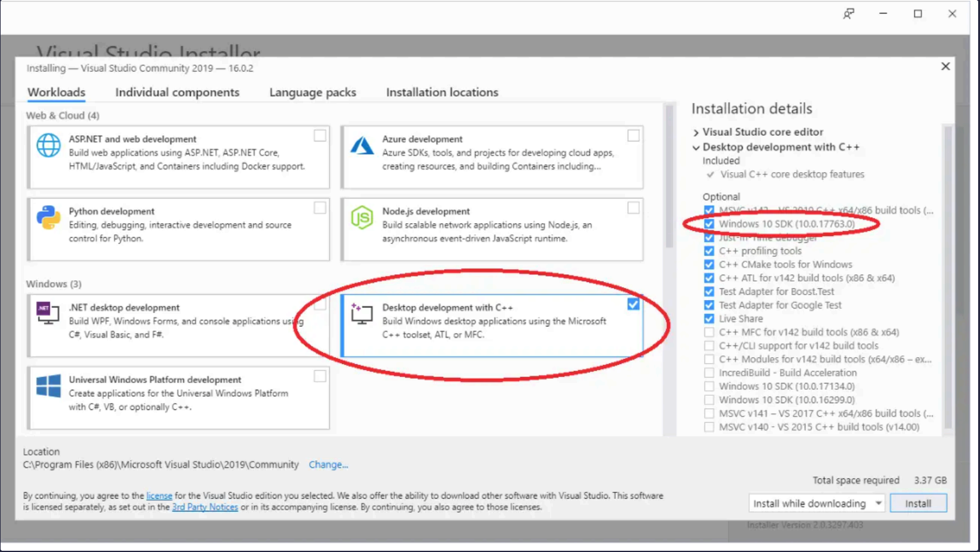This screenshot has width=980, height=552.
Task: Click the Desktop development with C++ icon
Action: click(x=362, y=313)
